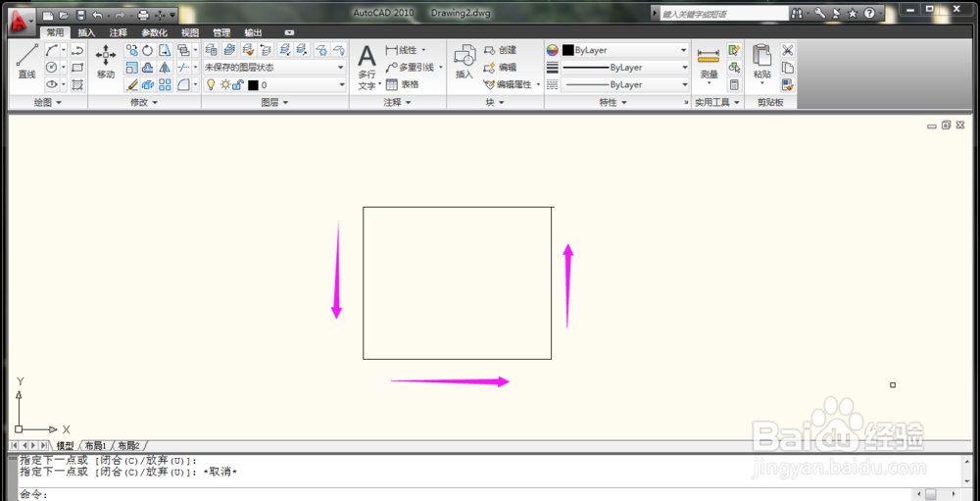Image resolution: width=980 pixels, height=501 pixels.
Task: Open the 参数化 (Parametric) ribbon tab
Action: click(154, 33)
